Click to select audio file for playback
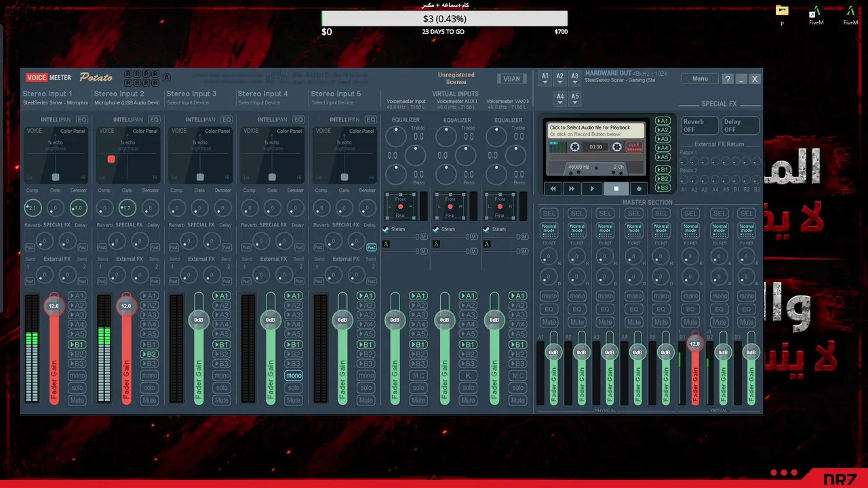Screen dimensions: 868x488 pos(596,131)
